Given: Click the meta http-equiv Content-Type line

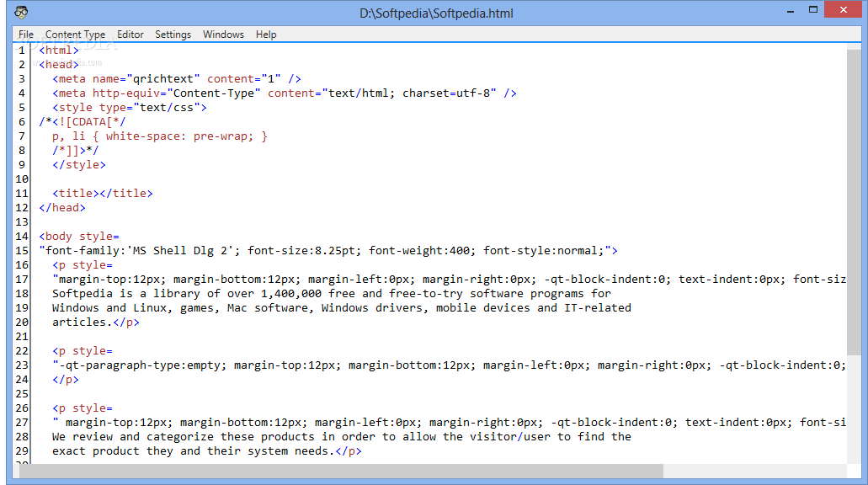Looking at the screenshot, I should click(285, 93).
